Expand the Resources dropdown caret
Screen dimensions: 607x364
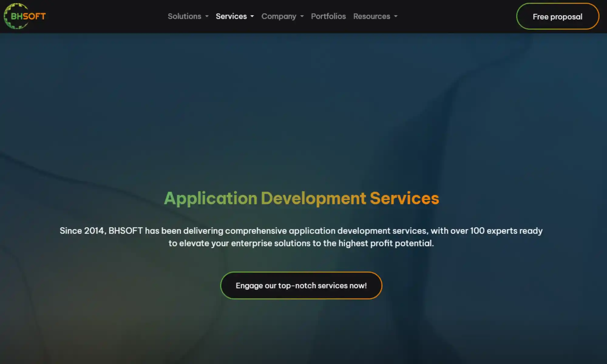(396, 16)
